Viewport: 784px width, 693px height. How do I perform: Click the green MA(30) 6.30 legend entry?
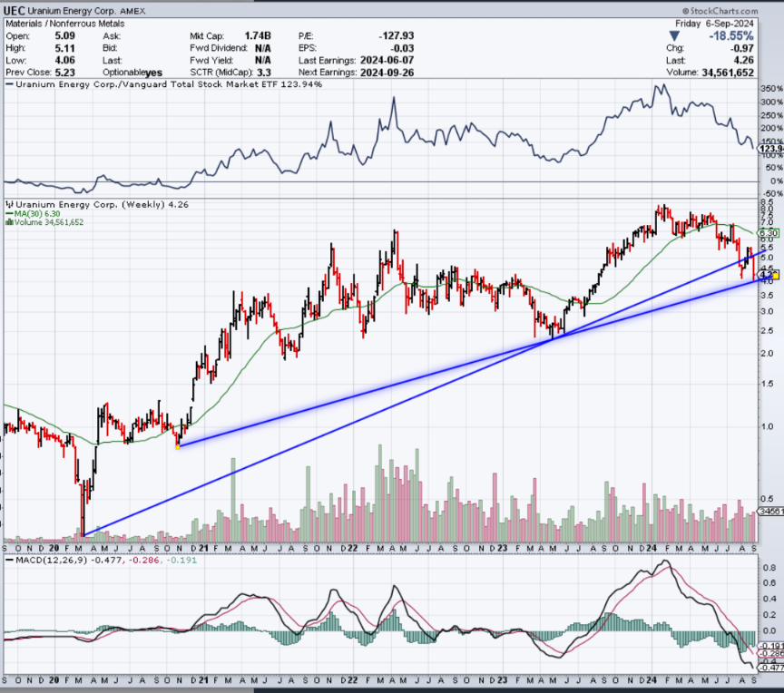point(33,213)
